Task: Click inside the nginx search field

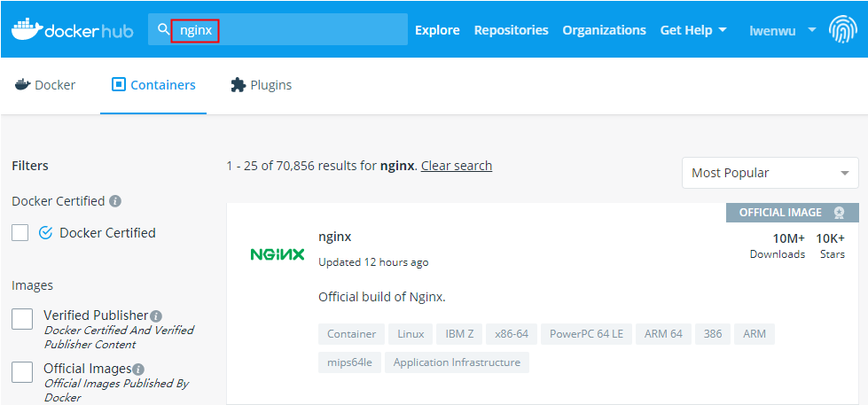Action: tap(278, 29)
